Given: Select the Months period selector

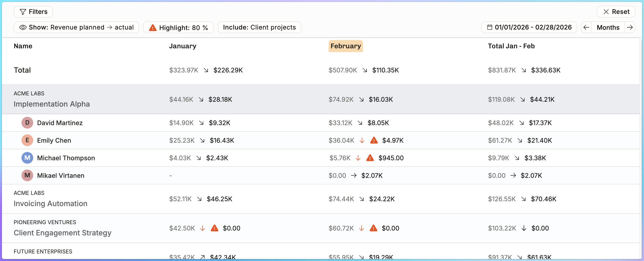Looking at the screenshot, I should [x=608, y=27].
